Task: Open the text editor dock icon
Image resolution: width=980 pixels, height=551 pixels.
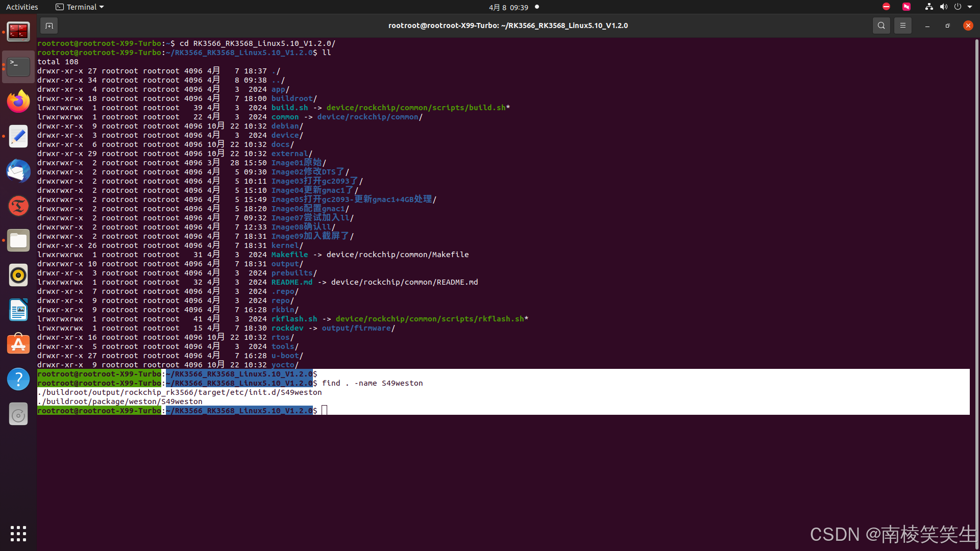Action: (18, 136)
